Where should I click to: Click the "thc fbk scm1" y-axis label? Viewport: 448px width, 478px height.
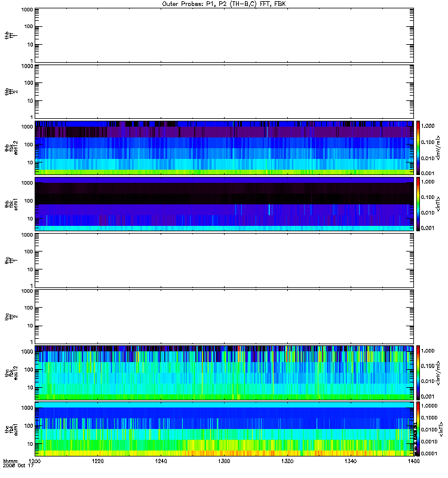point(11,429)
